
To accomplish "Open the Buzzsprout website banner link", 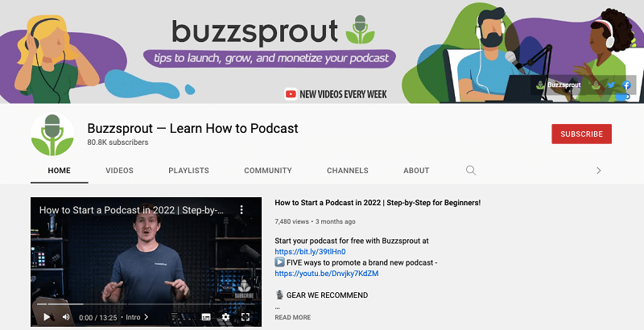I will coord(559,85).
